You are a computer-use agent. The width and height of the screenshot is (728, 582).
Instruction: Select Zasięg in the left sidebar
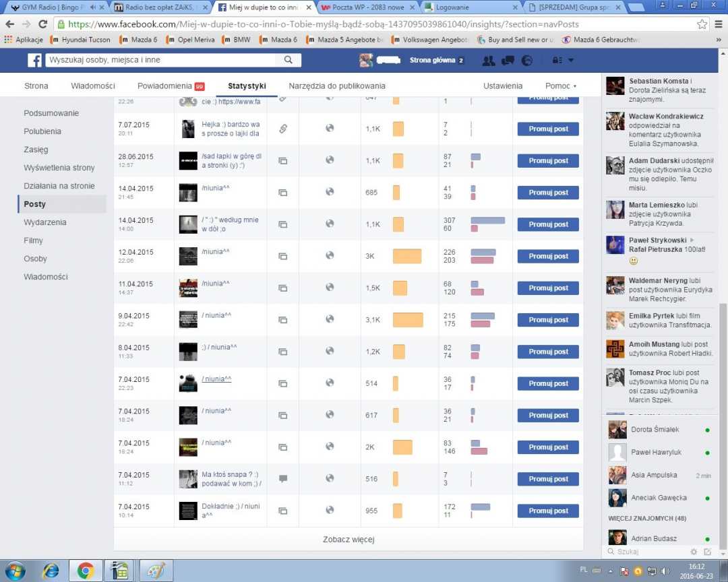point(36,150)
